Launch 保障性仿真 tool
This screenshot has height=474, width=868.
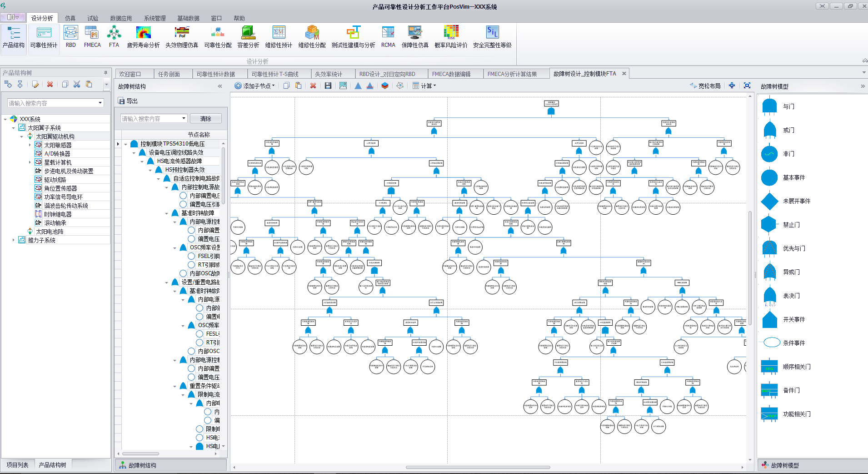(415, 37)
